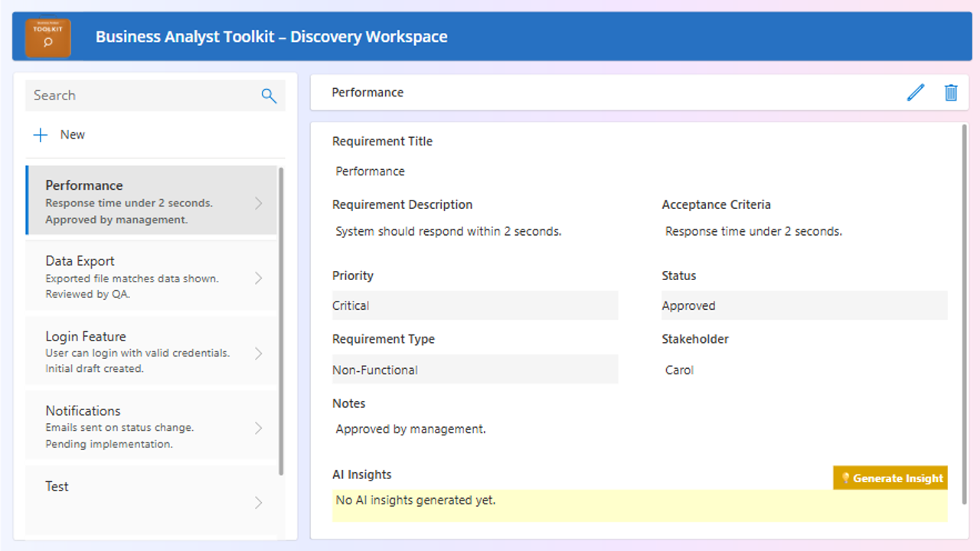Click the trash delete icon
Viewport: 980px width, 551px height.
click(951, 93)
